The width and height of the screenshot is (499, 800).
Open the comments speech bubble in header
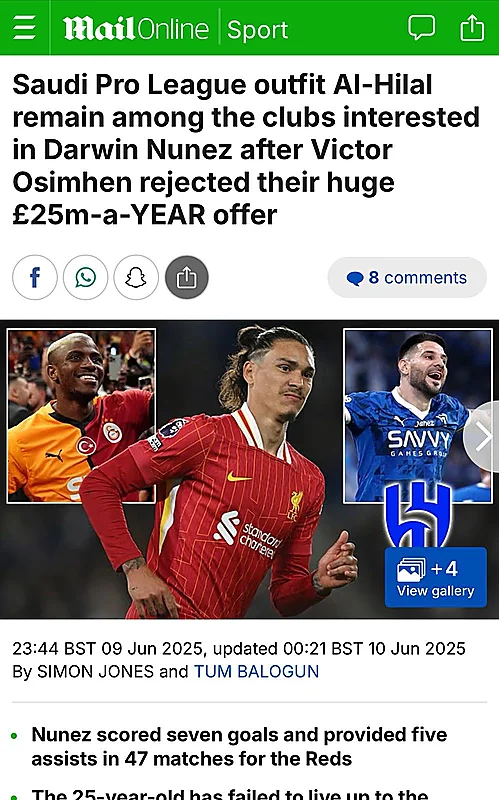(x=421, y=27)
